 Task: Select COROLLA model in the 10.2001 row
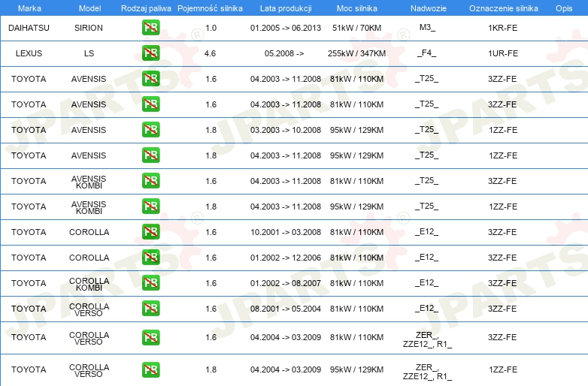(89, 232)
